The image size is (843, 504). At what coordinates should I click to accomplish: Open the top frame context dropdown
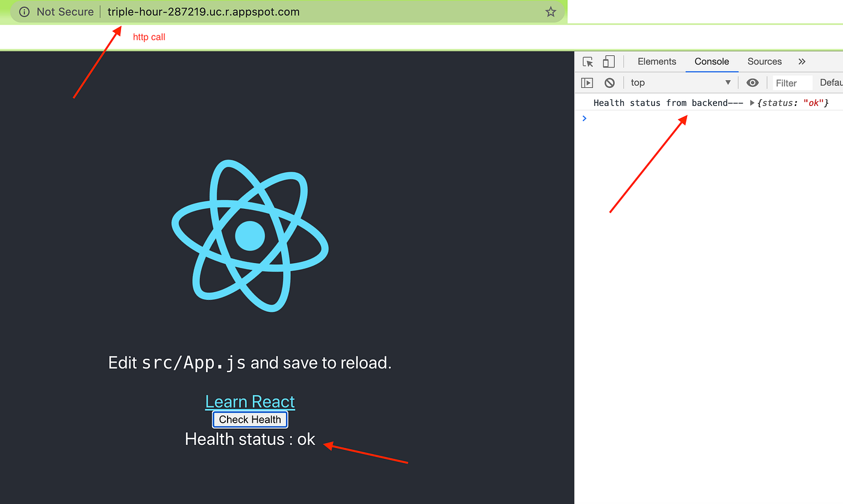coord(680,82)
